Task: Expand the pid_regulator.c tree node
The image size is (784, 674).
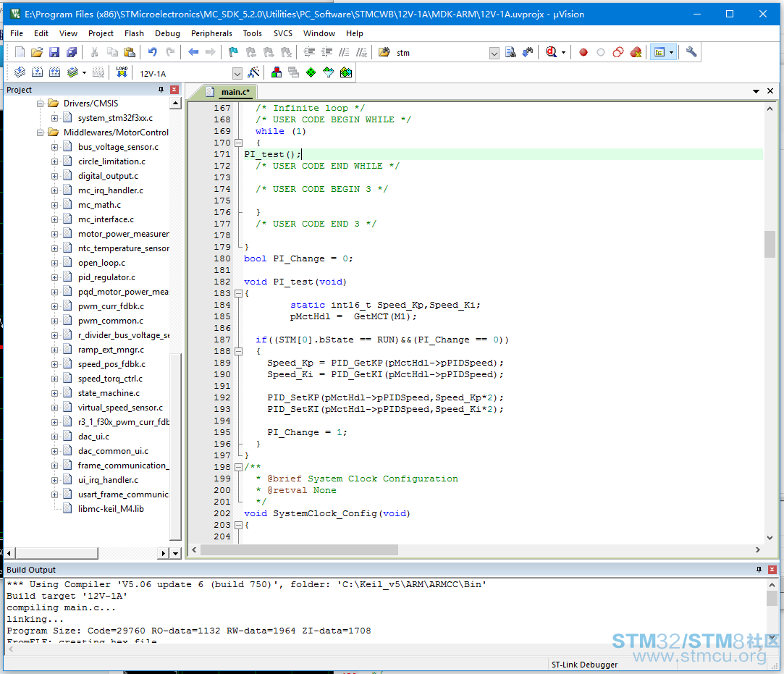Action: coord(54,277)
